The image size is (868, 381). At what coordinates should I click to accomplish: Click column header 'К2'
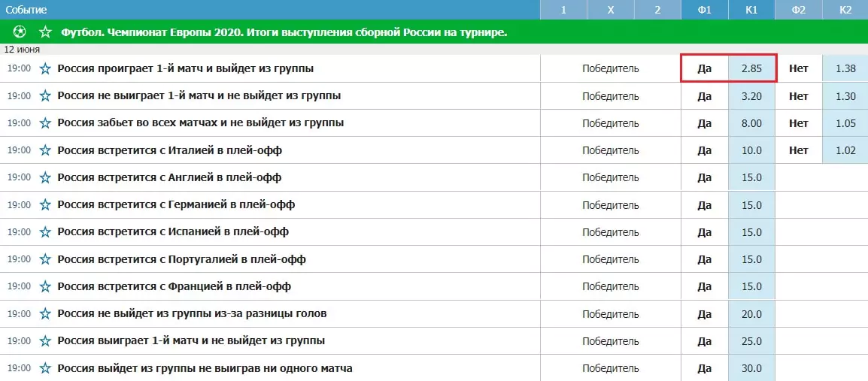tap(845, 10)
